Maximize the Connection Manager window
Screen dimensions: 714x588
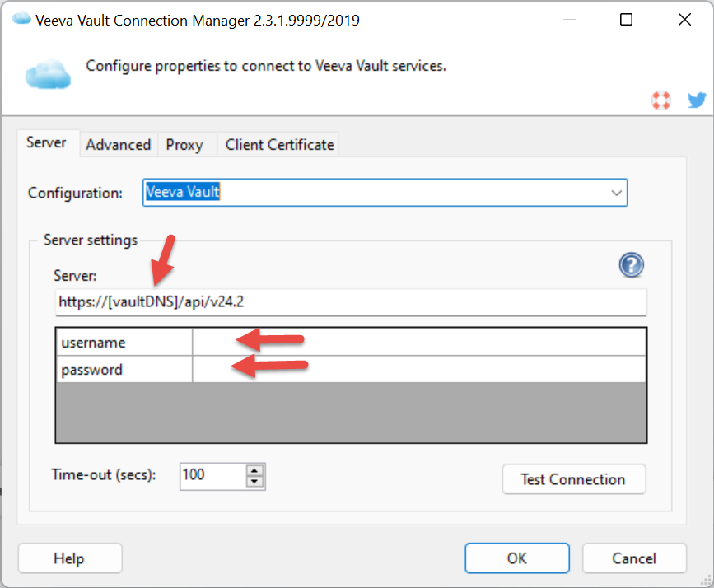(x=626, y=20)
